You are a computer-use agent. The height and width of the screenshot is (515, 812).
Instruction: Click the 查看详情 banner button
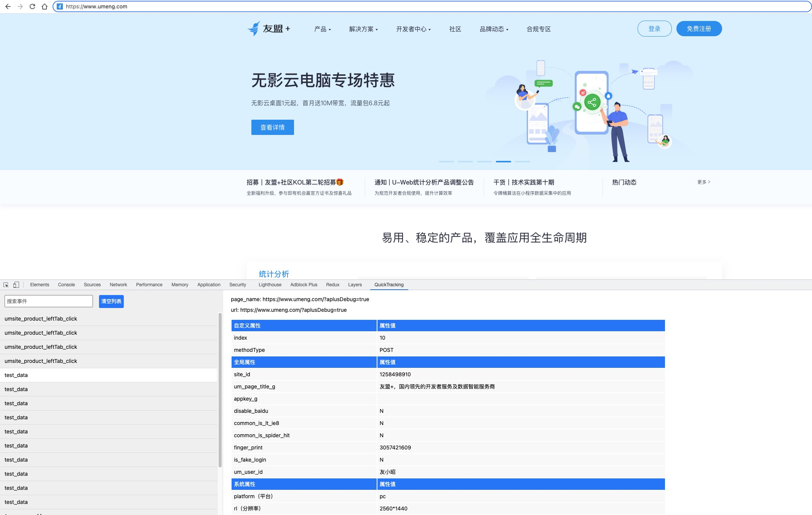click(x=272, y=127)
